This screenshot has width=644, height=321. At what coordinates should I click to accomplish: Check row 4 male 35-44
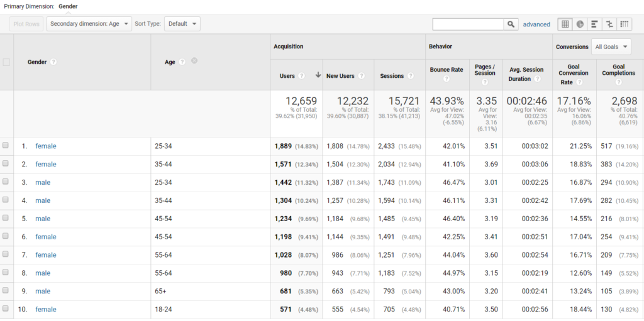tap(5, 200)
